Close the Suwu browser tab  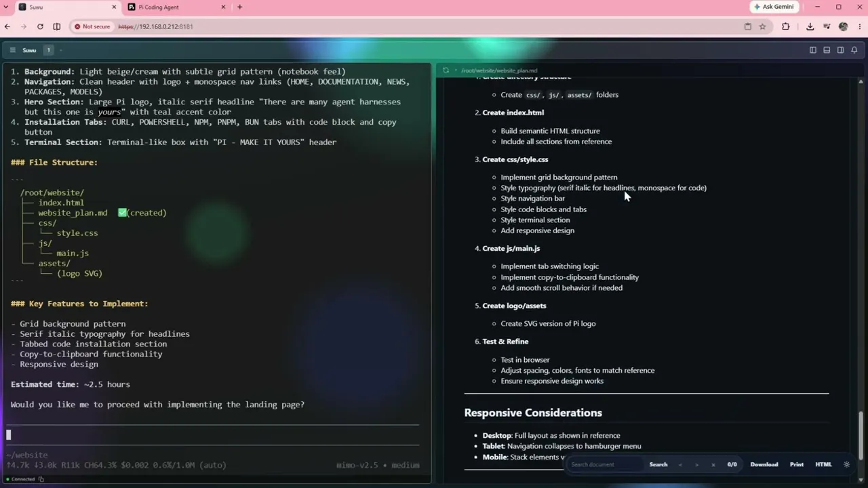(x=113, y=7)
